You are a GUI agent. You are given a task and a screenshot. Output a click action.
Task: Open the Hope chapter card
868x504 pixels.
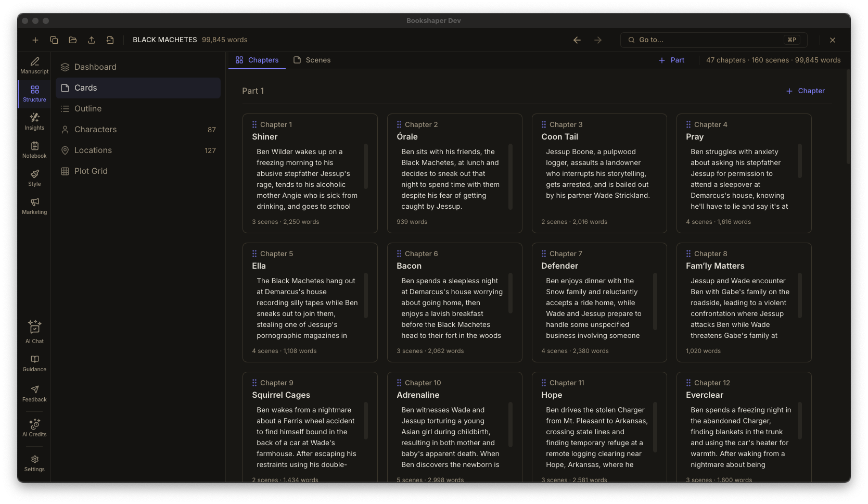599,427
